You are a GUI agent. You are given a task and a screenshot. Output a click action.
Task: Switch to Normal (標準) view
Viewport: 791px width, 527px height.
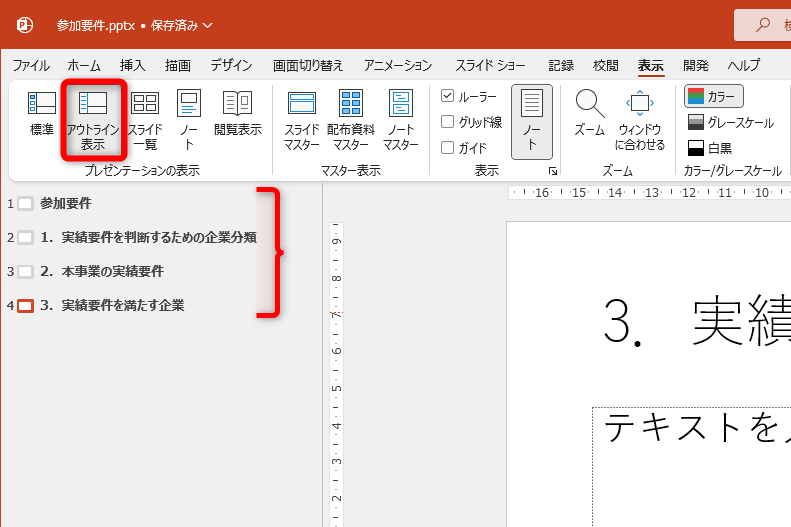pos(41,114)
